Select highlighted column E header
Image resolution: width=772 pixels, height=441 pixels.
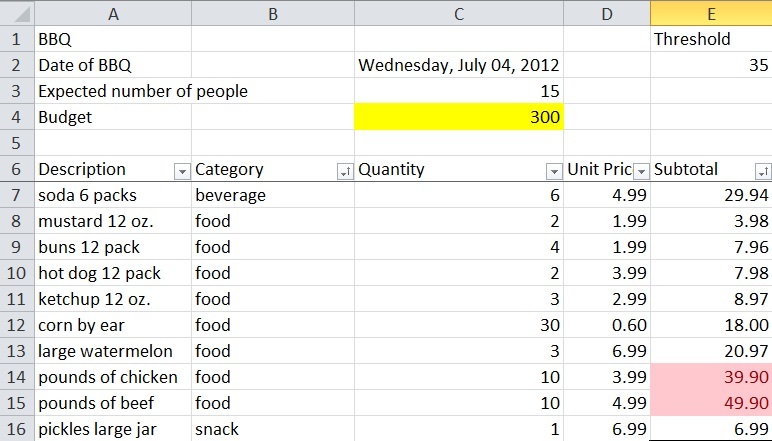tap(710, 13)
